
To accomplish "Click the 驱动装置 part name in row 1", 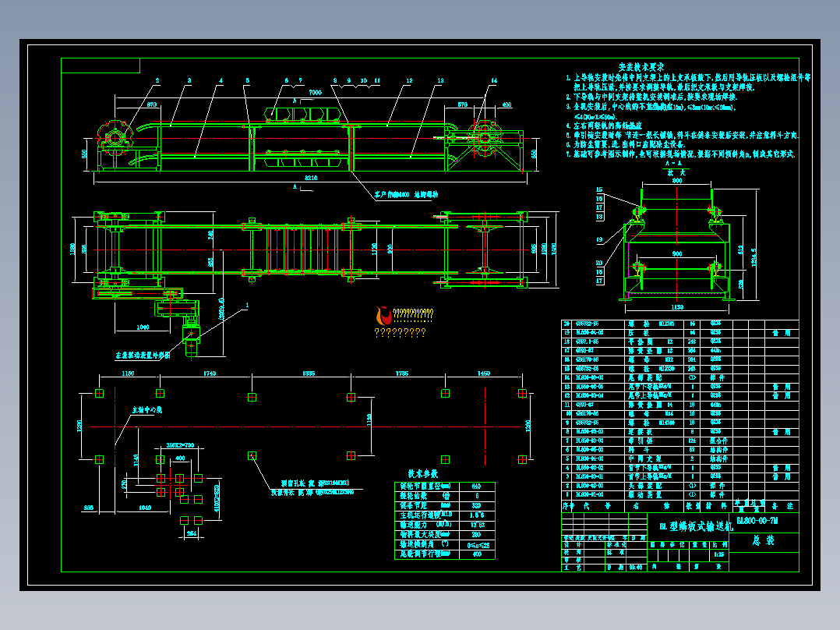I will pos(644,495).
